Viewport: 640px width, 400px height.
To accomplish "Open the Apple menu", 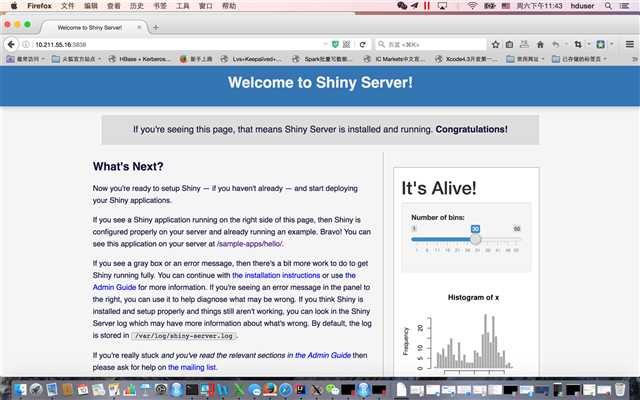I will point(14,6).
